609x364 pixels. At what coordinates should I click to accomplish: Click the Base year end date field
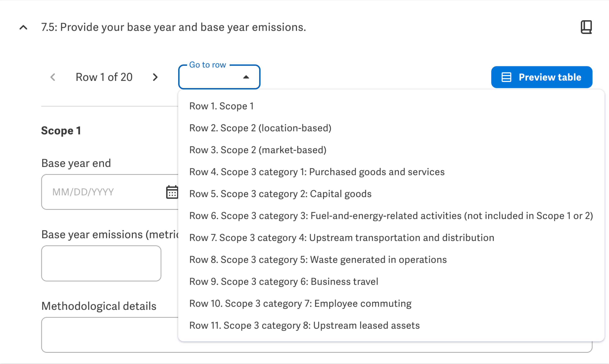[x=110, y=192]
